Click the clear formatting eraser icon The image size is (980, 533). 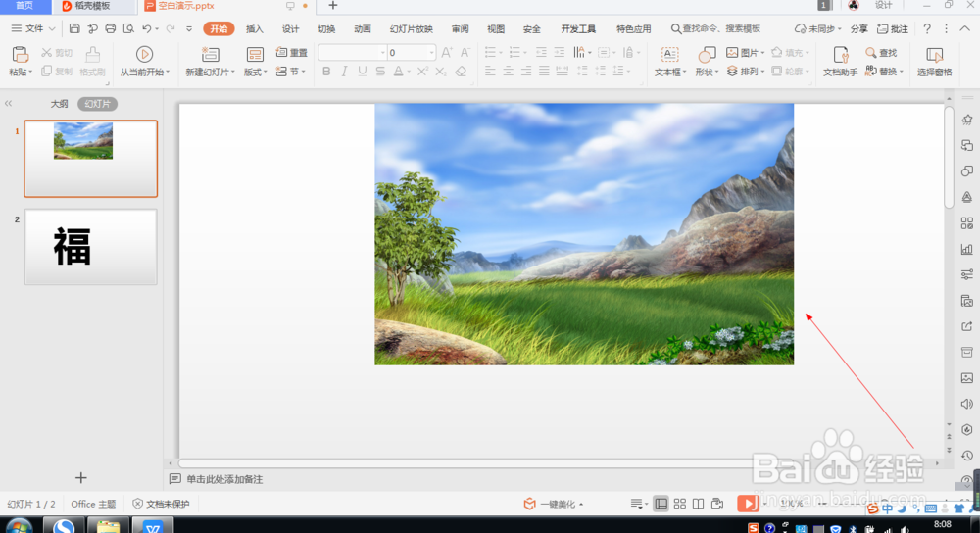click(461, 72)
